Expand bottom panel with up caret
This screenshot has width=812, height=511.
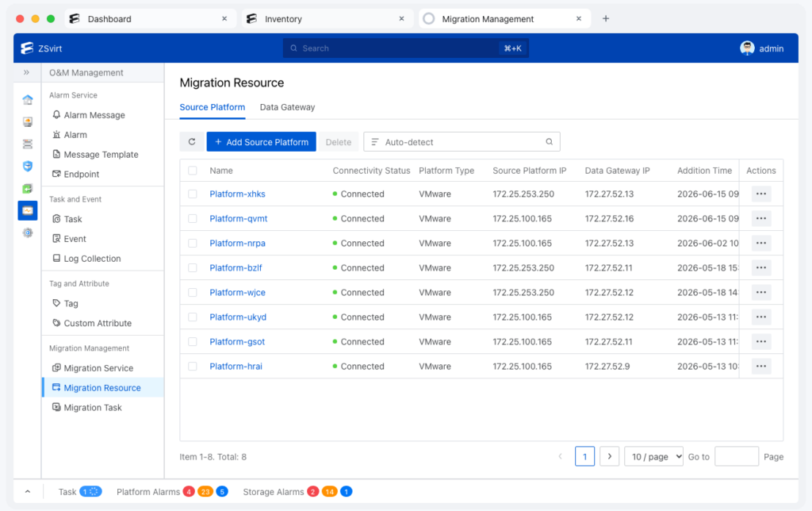point(28,492)
